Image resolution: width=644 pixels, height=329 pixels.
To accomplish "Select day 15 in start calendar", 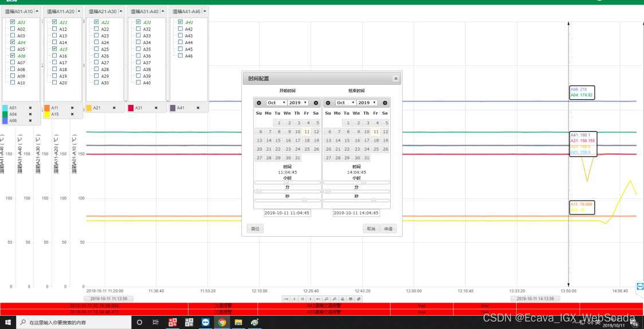I will pyautogui.click(x=278, y=140).
